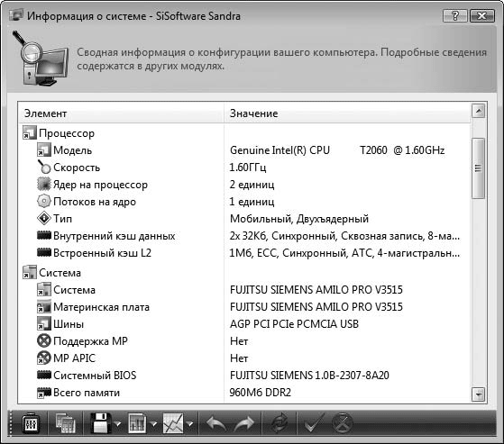Click the 1Мб, ECC, Синхронный cache value
504x444 pixels.
coord(344,253)
